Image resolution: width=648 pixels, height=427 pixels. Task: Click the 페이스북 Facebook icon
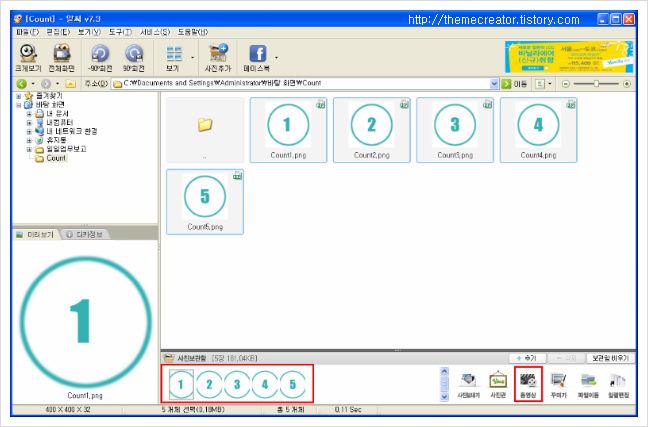[x=257, y=57]
